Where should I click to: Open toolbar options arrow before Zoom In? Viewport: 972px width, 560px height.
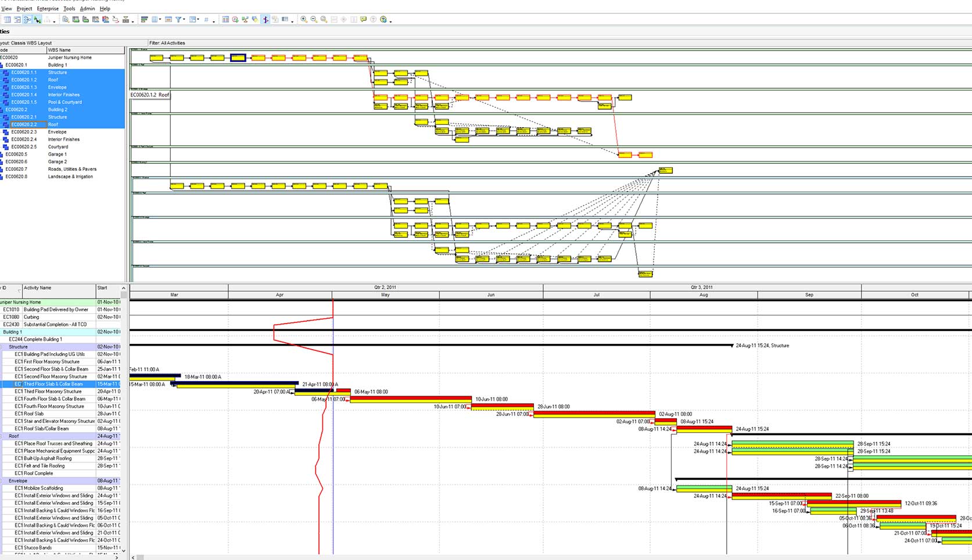point(292,21)
